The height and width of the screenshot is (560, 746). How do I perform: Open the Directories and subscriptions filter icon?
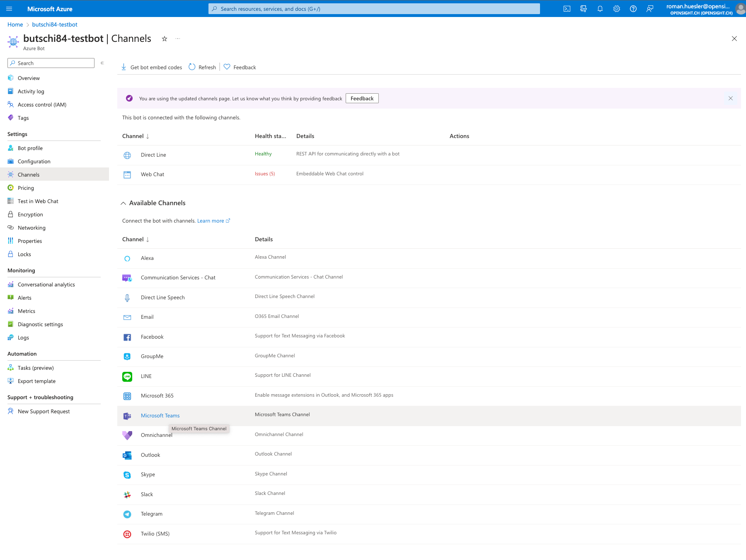[x=584, y=9]
